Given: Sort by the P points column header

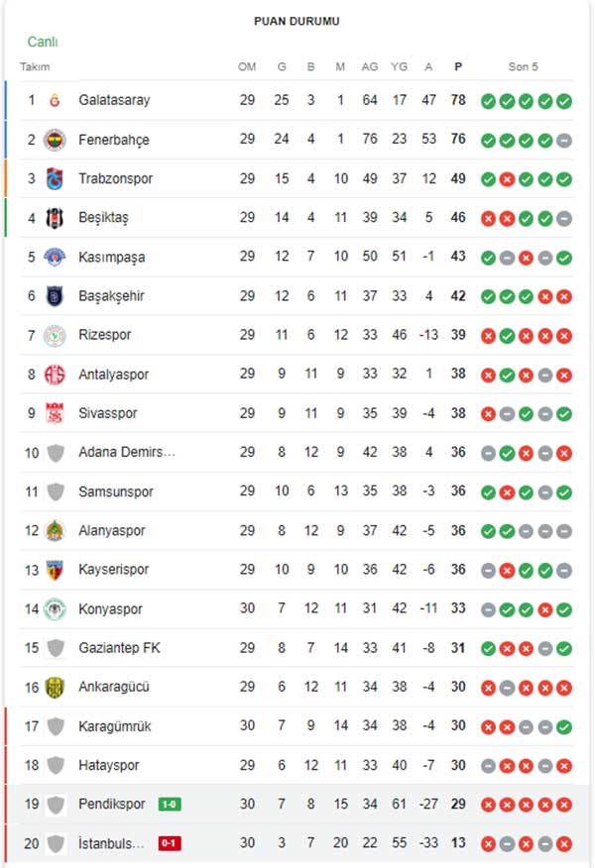Looking at the screenshot, I should tap(458, 67).
